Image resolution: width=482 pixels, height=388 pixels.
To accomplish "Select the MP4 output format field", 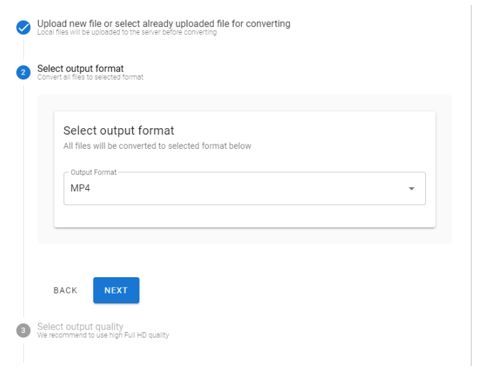I will [x=244, y=188].
